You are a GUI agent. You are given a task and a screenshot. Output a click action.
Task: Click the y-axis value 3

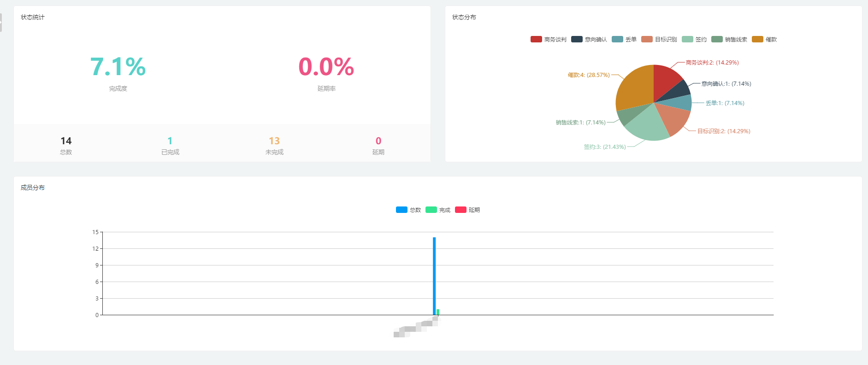pos(97,298)
